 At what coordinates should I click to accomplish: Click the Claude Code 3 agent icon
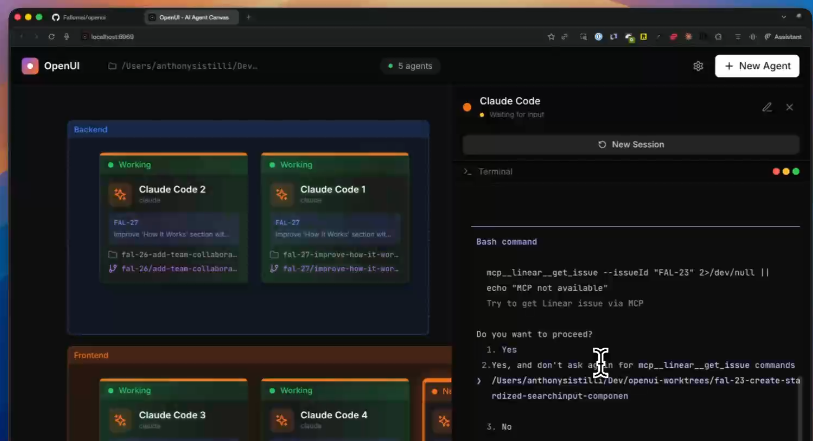120,420
